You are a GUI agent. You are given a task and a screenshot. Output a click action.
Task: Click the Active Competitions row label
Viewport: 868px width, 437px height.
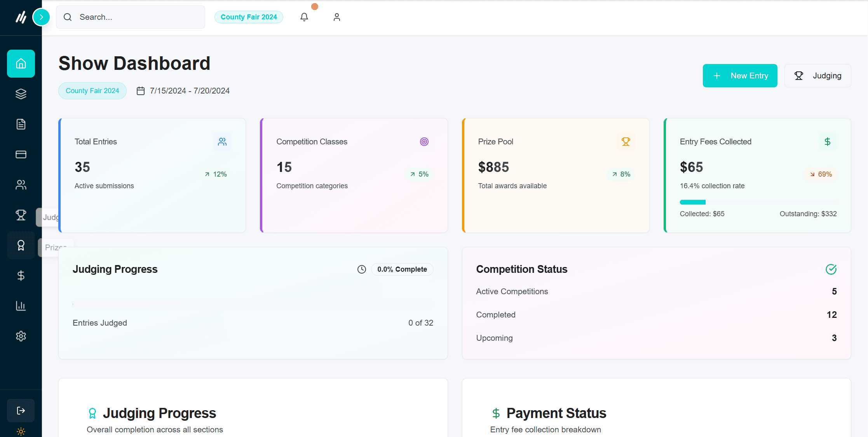click(x=512, y=291)
